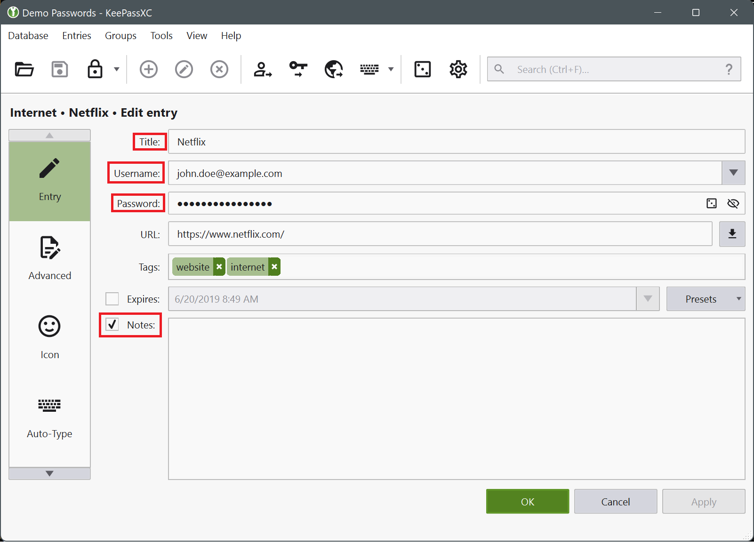This screenshot has height=560, width=754.
Task: Select the internet tag chip
Action: coord(248,267)
